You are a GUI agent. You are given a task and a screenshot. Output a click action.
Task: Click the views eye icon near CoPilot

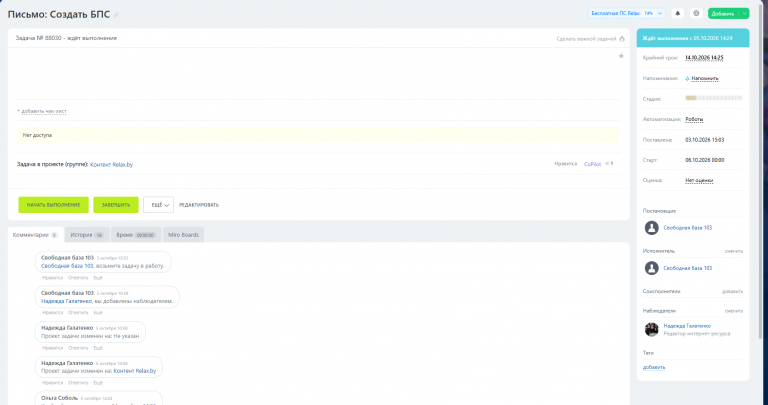point(607,164)
